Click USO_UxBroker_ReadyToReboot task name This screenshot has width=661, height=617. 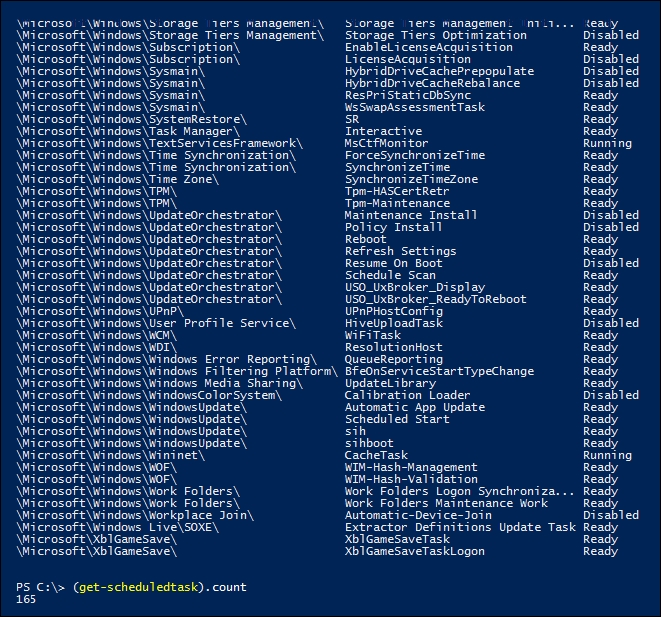436,299
